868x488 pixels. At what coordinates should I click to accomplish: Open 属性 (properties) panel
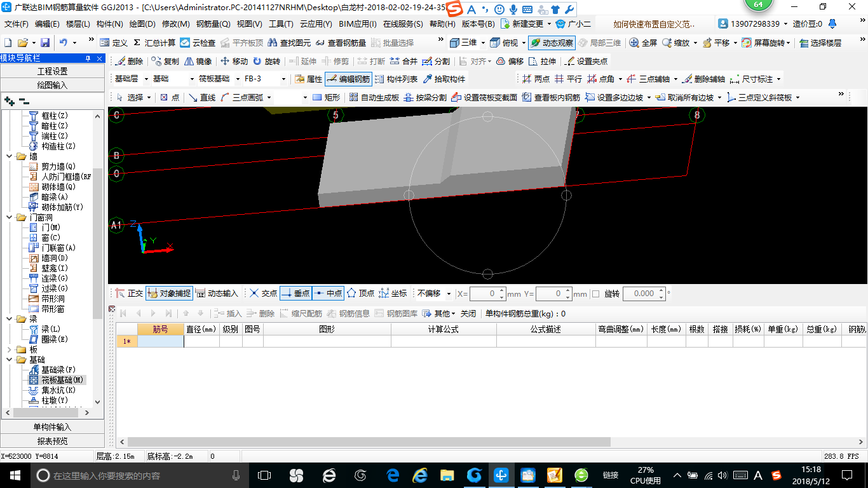coord(309,79)
